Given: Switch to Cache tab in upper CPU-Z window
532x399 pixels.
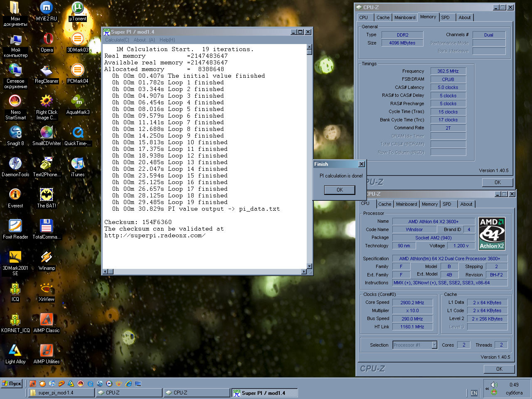Looking at the screenshot, I should point(383,17).
